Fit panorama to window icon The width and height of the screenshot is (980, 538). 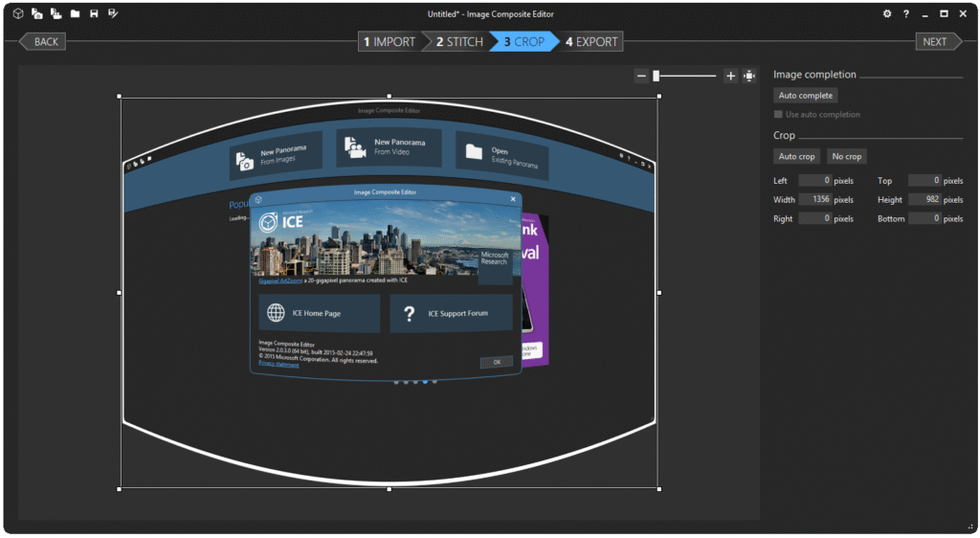point(749,77)
